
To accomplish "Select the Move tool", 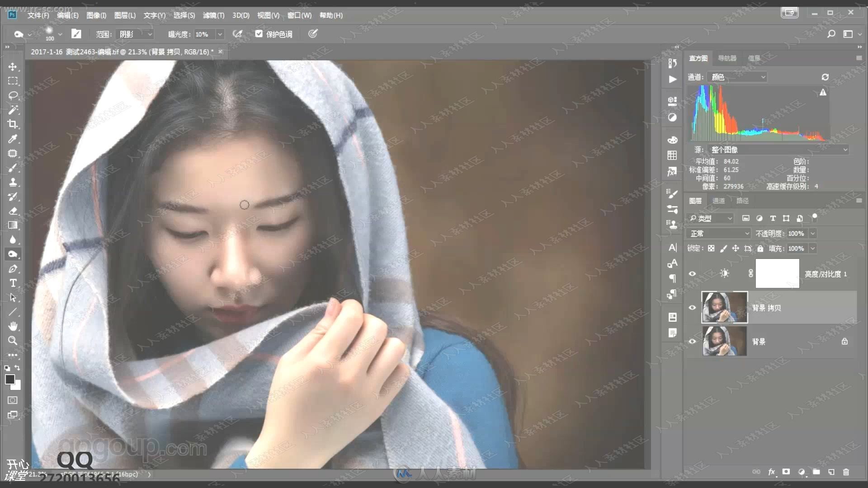I will [13, 67].
